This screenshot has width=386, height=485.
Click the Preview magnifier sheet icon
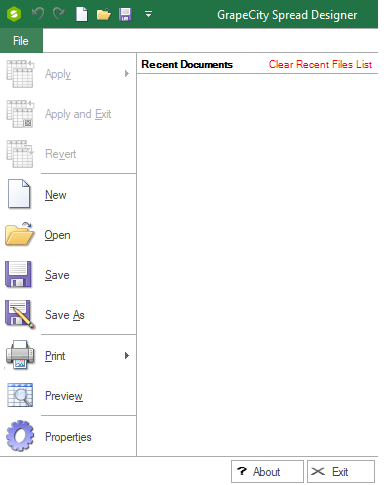pos(20,395)
